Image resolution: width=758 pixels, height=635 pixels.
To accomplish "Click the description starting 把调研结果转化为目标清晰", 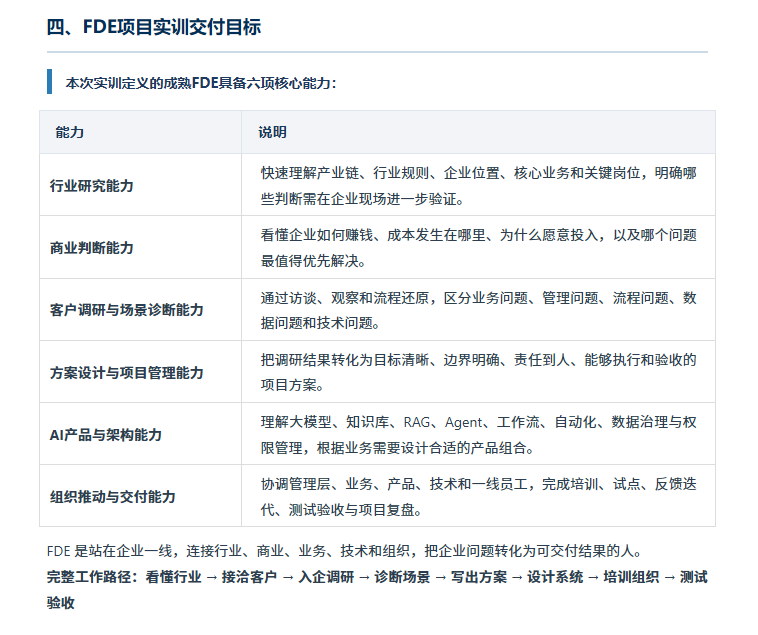I will coord(479,373).
